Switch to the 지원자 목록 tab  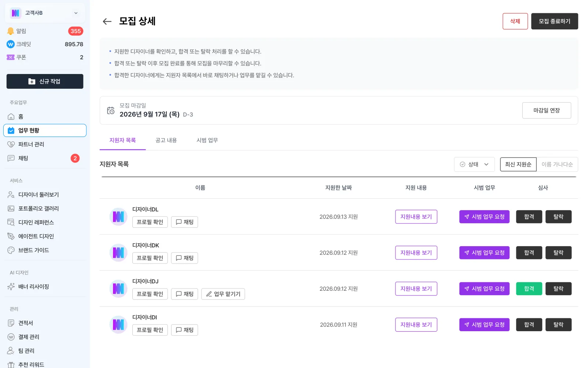[122, 140]
